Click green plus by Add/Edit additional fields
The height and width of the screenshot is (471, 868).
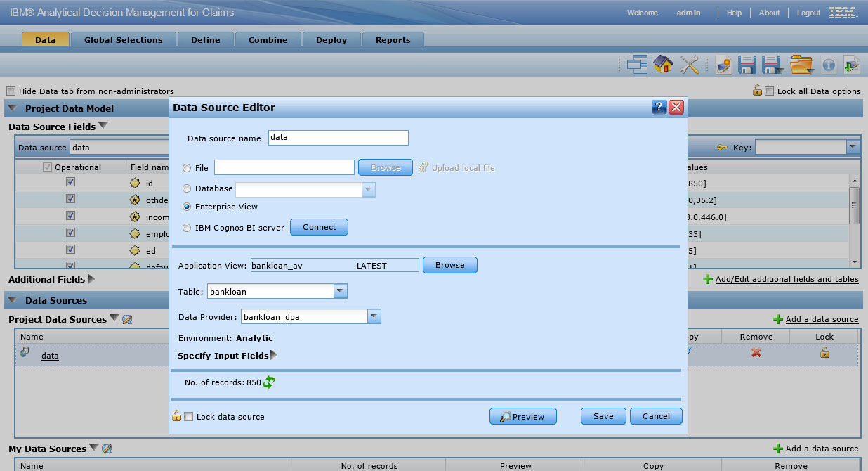click(708, 279)
